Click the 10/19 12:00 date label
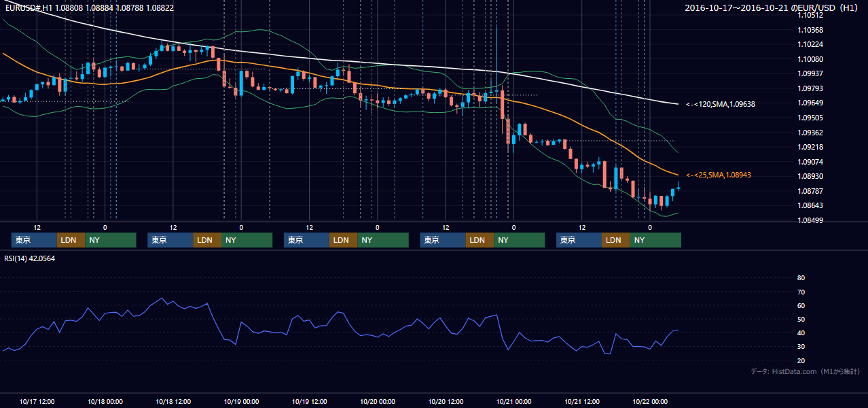This screenshot has width=868, height=408. click(310, 401)
